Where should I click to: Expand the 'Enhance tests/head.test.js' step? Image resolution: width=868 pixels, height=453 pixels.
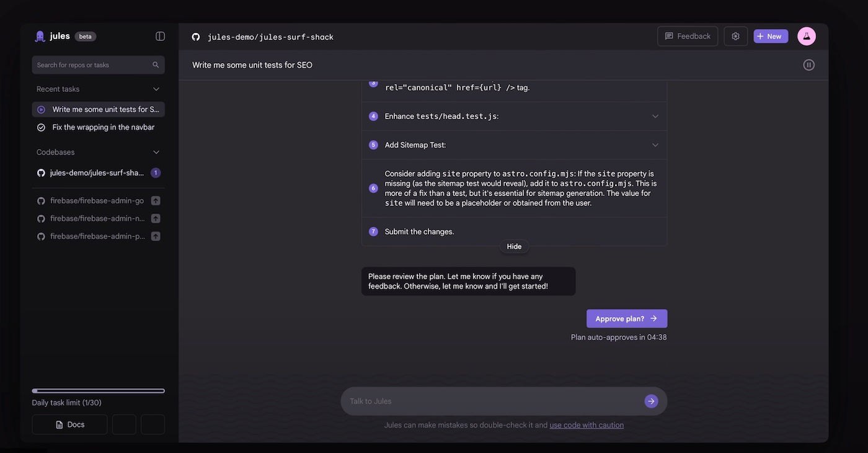pyautogui.click(x=655, y=116)
